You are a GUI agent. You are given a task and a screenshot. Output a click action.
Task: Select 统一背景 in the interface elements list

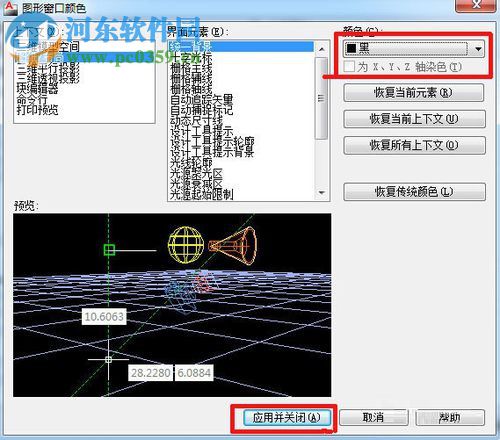[x=242, y=46]
